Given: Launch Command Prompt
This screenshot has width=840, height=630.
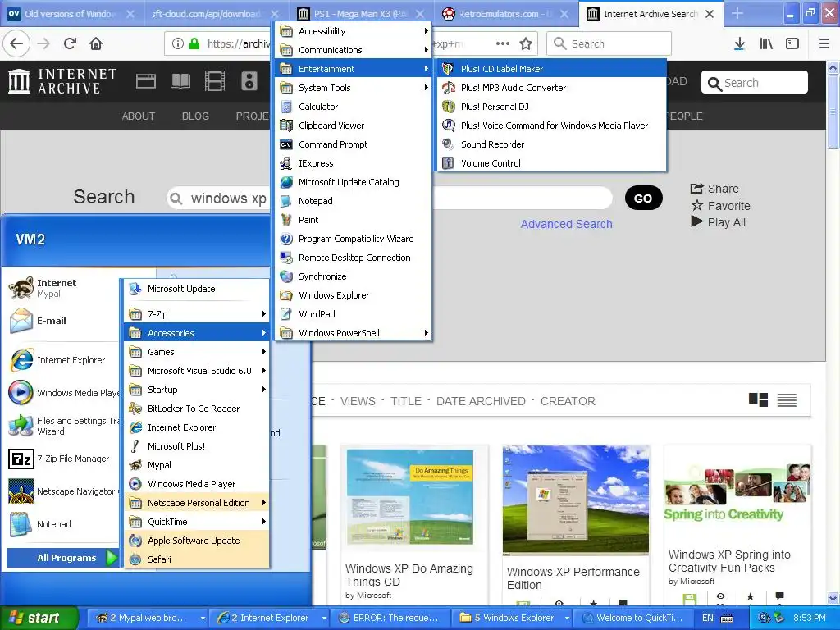Looking at the screenshot, I should 354,144.
